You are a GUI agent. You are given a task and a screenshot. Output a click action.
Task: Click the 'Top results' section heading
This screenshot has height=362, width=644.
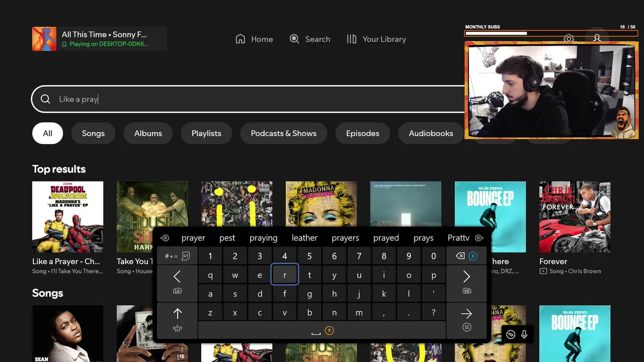tap(59, 169)
